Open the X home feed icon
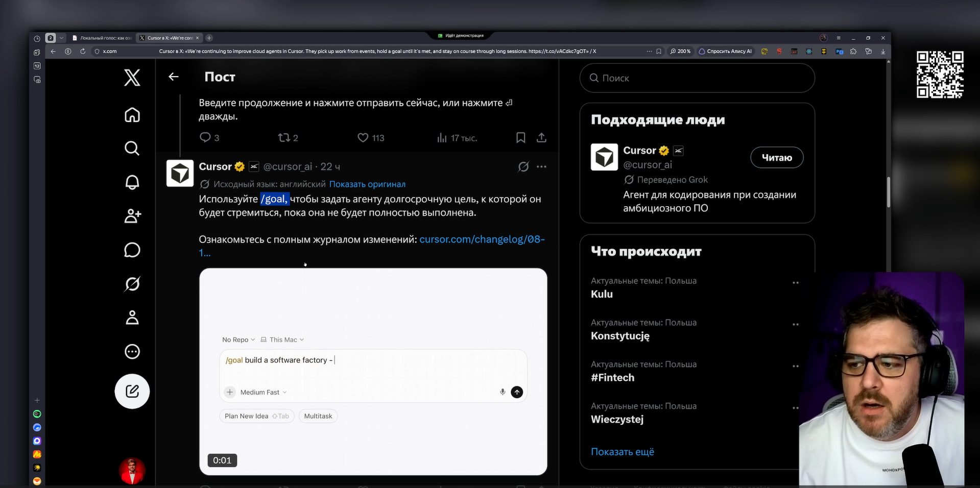The width and height of the screenshot is (980, 488). point(132,115)
